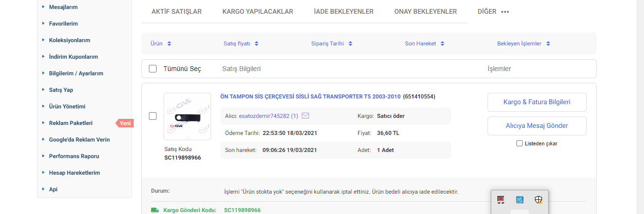
Task: Click the envelope icon beside buyer name
Action: coord(305,116)
